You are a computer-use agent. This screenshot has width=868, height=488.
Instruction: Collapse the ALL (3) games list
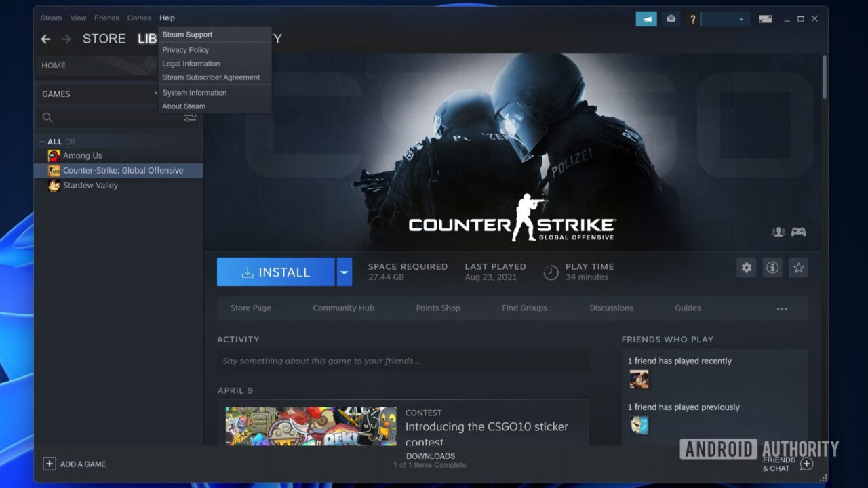click(42, 141)
